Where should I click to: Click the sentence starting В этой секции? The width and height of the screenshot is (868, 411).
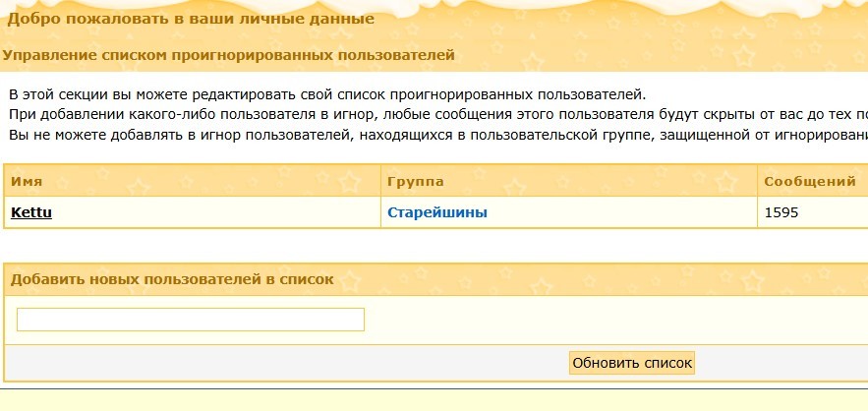tap(327, 94)
